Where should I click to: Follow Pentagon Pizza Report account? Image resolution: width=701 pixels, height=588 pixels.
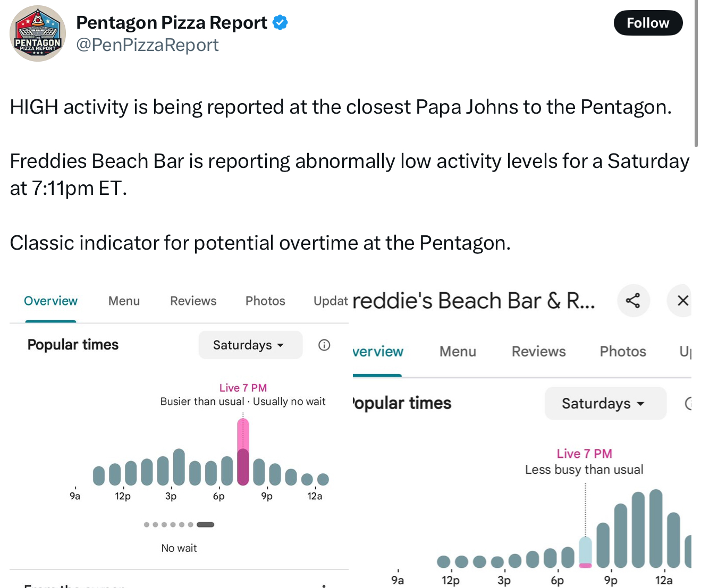pos(648,23)
